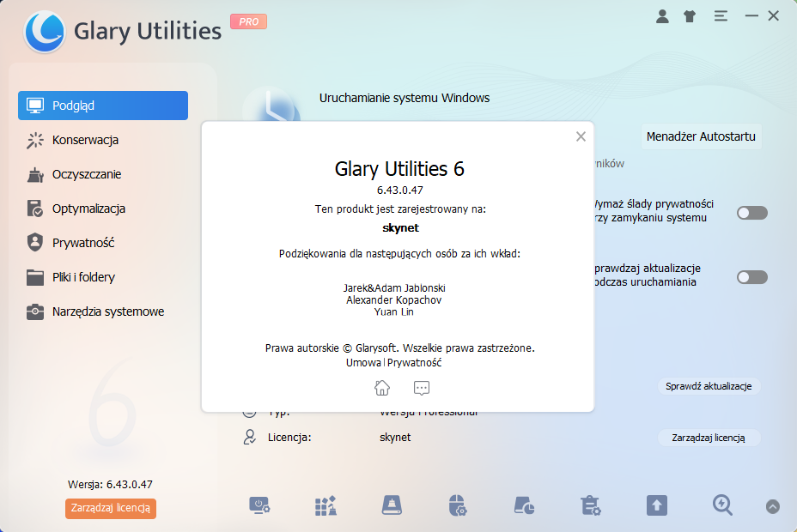The height and width of the screenshot is (532, 797).
Task: Open the Context Menu Manager mouse icon
Action: [458, 505]
